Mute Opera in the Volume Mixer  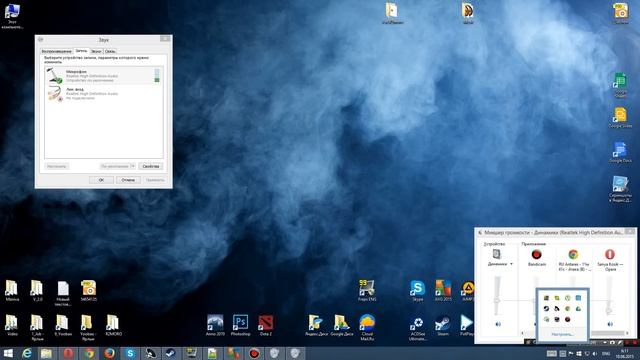(610, 324)
